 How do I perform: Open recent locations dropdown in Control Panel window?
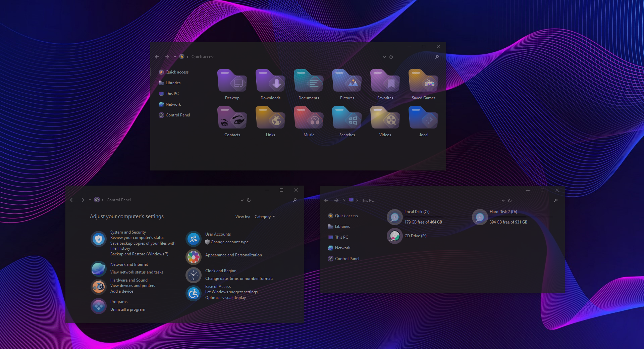[90, 200]
